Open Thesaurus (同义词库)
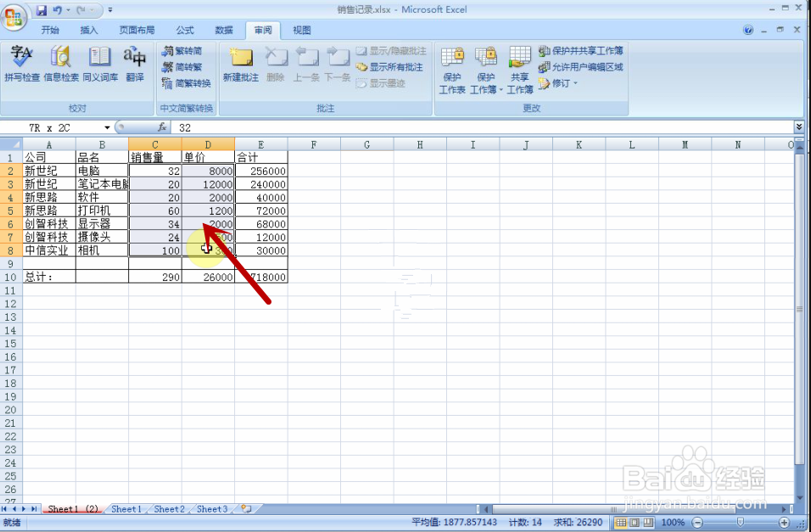This screenshot has height=532, width=811. tap(100, 64)
